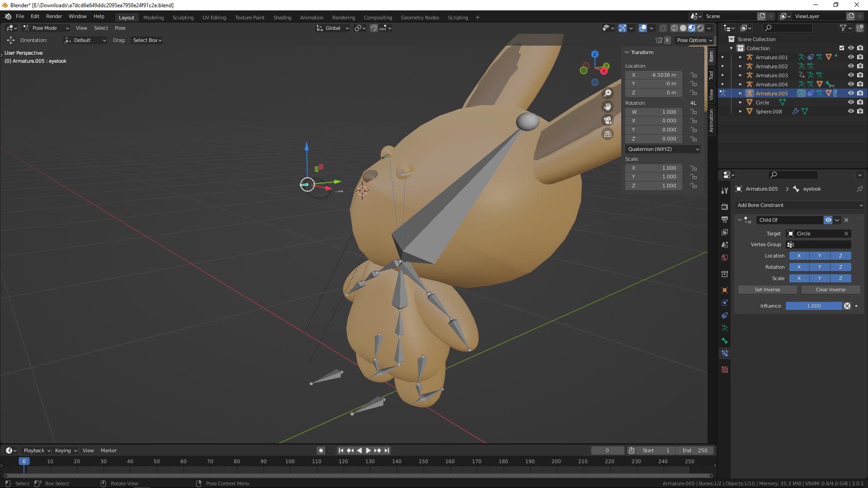Select wireframe viewport shading
The image size is (868, 488).
click(675, 28)
